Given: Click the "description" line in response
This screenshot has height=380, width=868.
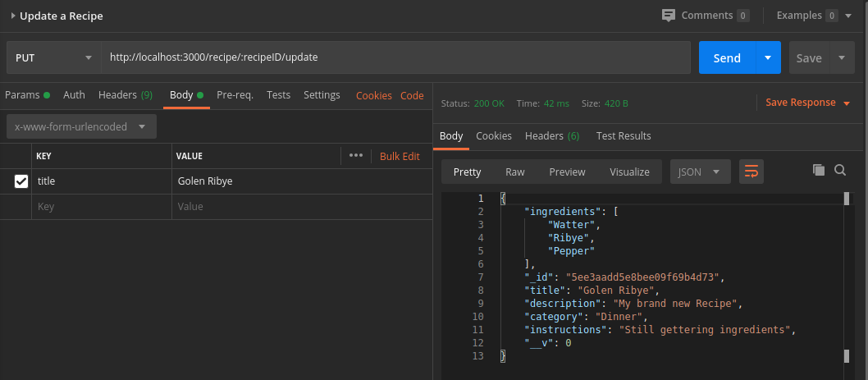Looking at the screenshot, I should tap(633, 304).
